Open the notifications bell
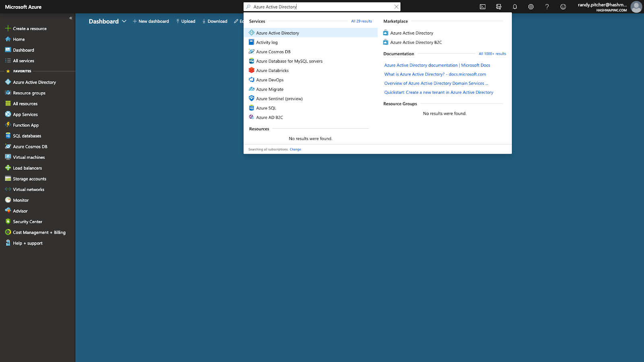 coord(515,7)
